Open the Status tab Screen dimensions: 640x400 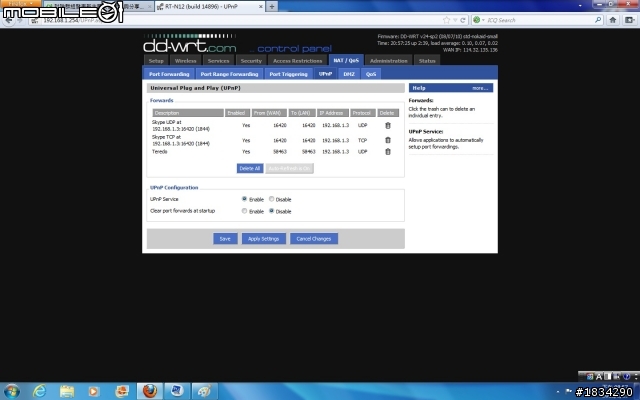pos(427,60)
